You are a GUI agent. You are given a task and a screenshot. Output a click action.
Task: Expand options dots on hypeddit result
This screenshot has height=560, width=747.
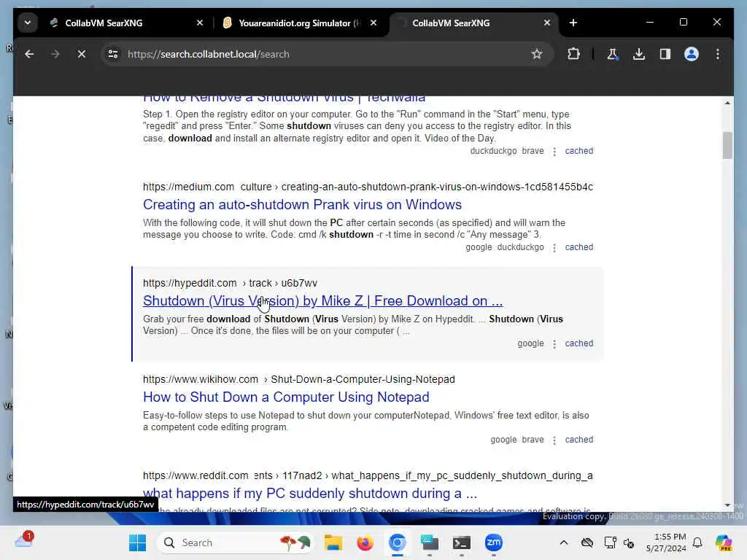[554, 344]
